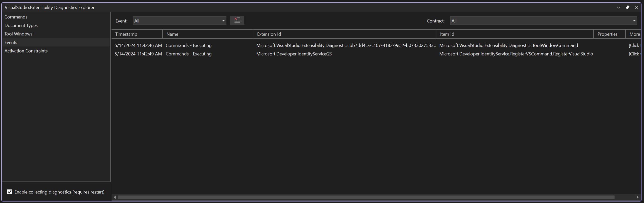Click the RegisterVSCommand.RegisterVisualStudio item id cell
The image size is (644, 203).
coord(516,54)
